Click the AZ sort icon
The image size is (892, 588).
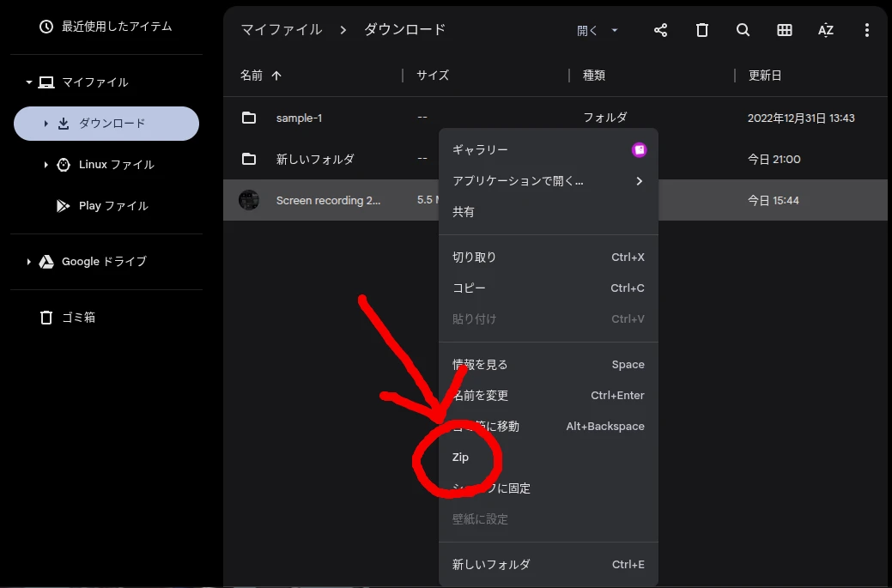[825, 29]
